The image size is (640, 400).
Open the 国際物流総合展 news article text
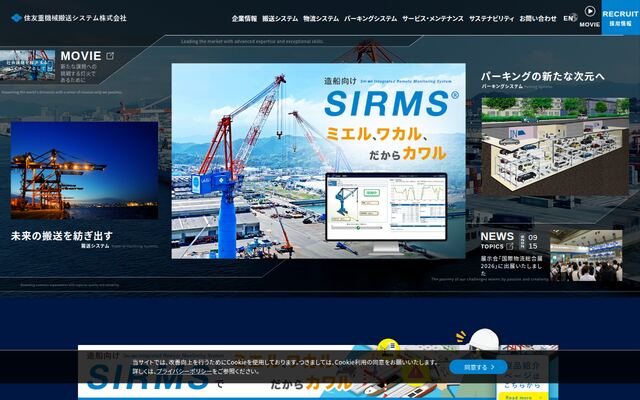click(511, 266)
